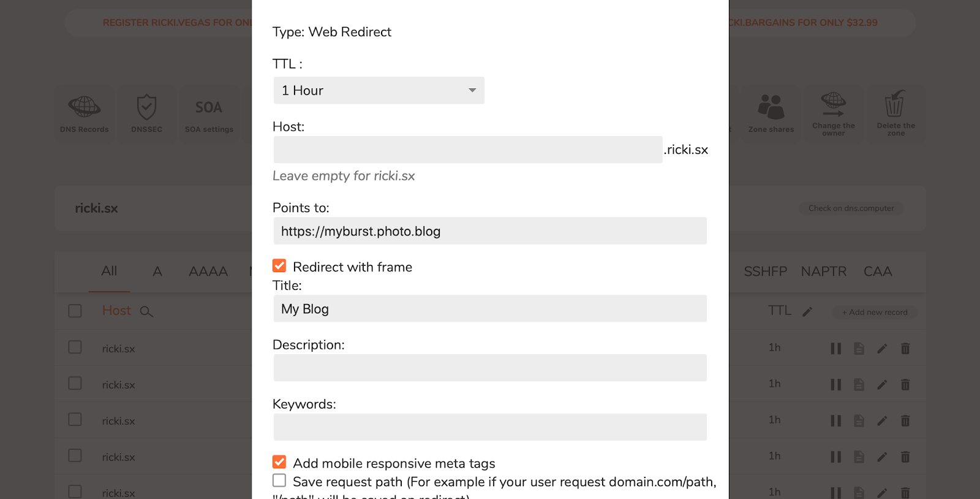Open the TTL 1 Hour dropdown
Image resolution: width=980 pixels, height=499 pixels.
click(379, 90)
